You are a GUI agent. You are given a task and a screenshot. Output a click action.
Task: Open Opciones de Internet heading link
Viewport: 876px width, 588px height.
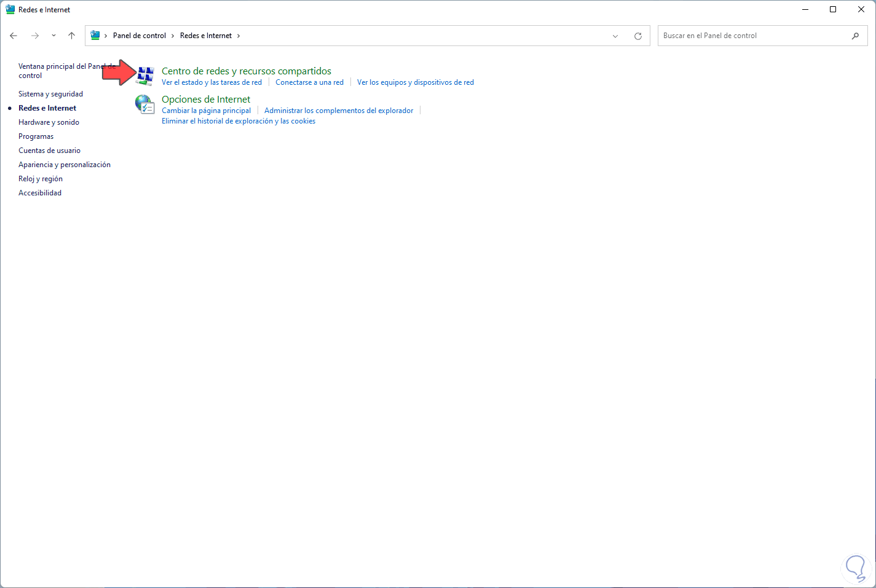tap(206, 100)
